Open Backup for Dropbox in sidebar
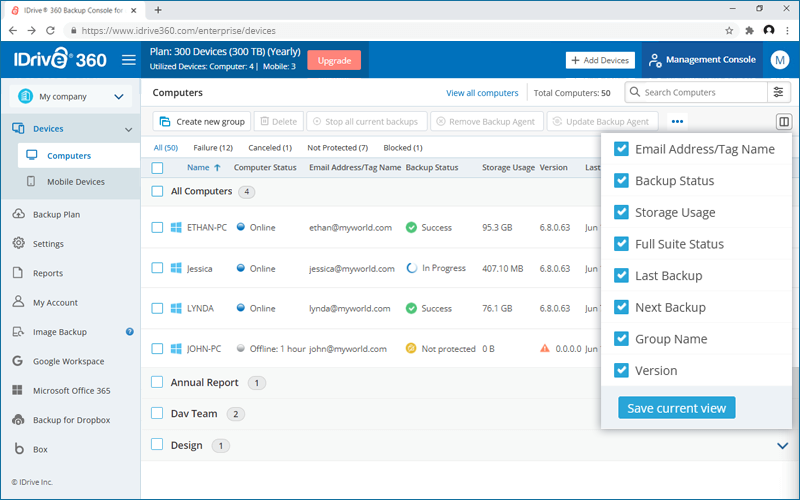800x500 pixels. [x=70, y=420]
